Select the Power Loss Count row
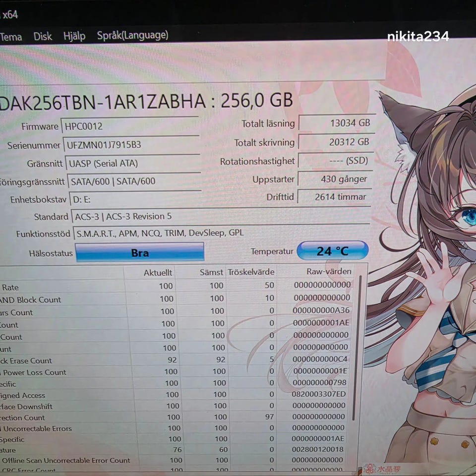The image size is (476, 476). tap(174, 372)
